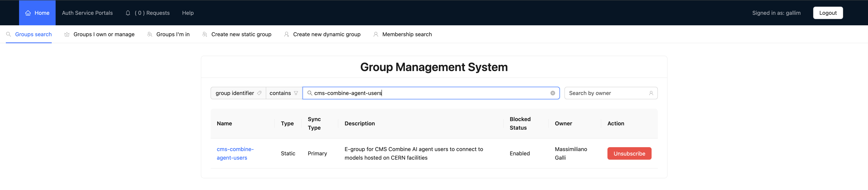The image size is (868, 190).
Task: Click the search magnifier inside the group search box
Action: click(x=310, y=93)
